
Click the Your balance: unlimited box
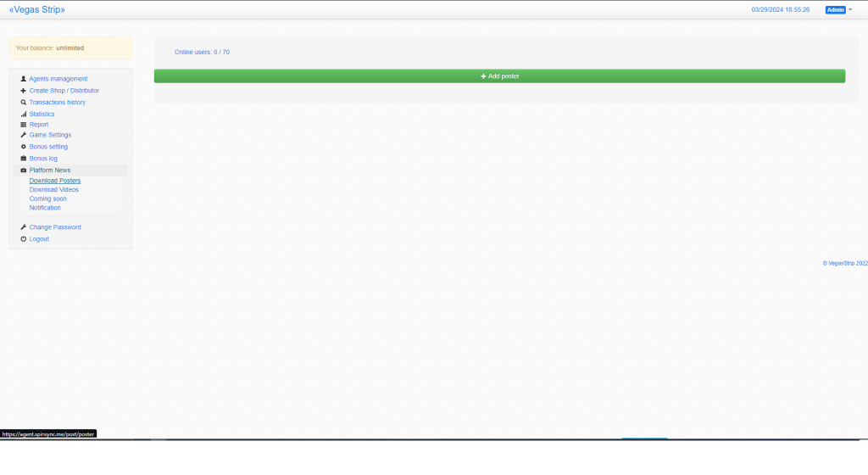pyautogui.click(x=71, y=48)
